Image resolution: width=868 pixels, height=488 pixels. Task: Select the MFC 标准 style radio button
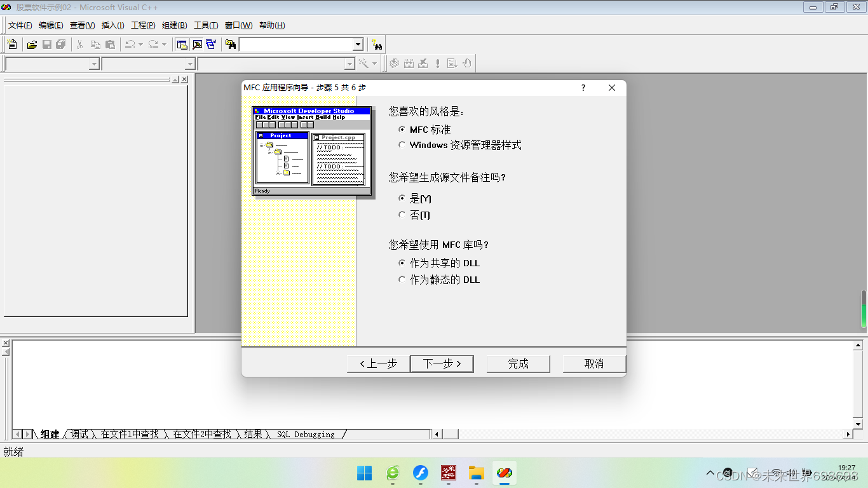coord(402,129)
